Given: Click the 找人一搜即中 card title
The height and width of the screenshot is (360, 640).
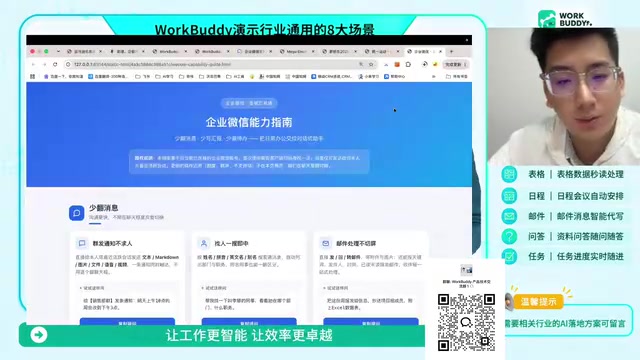Looking at the screenshot, I should click(x=231, y=243).
